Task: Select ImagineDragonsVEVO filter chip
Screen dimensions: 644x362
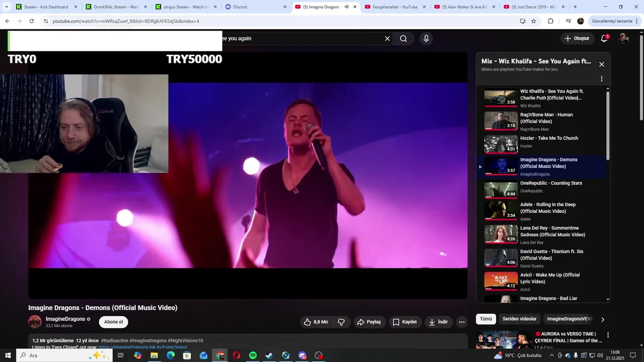Action: point(570,319)
